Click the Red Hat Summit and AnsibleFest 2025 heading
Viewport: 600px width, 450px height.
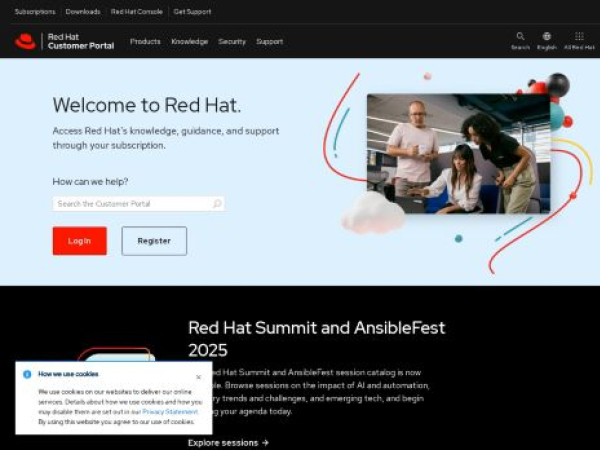click(317, 339)
